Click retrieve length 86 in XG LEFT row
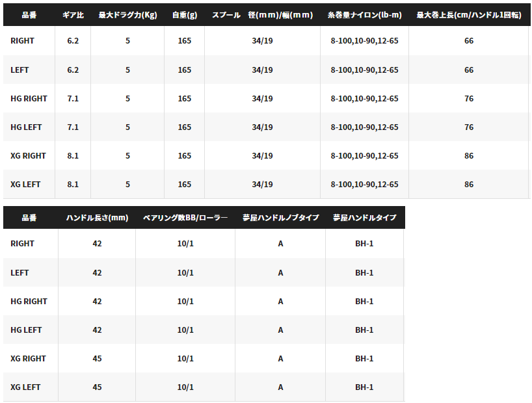 point(469,184)
